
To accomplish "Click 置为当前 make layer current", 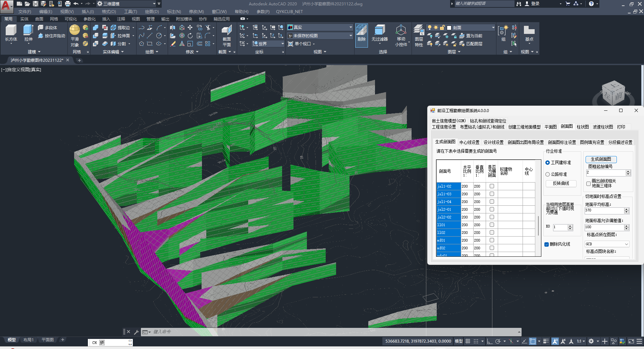I will click(x=471, y=36).
